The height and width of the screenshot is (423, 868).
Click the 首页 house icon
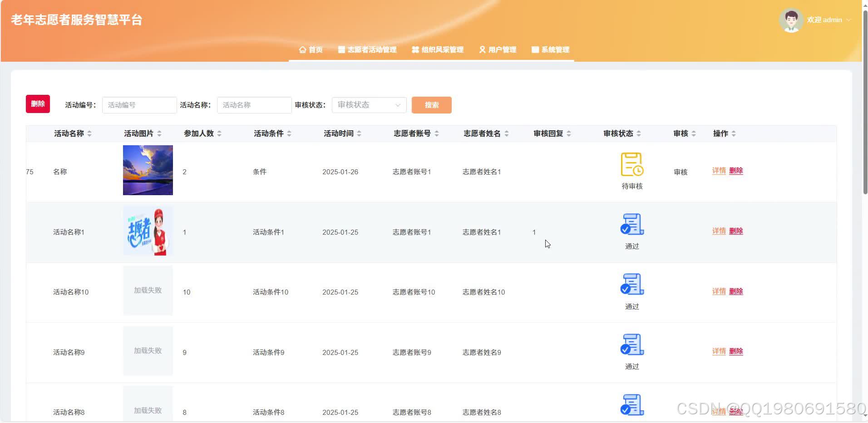(303, 50)
